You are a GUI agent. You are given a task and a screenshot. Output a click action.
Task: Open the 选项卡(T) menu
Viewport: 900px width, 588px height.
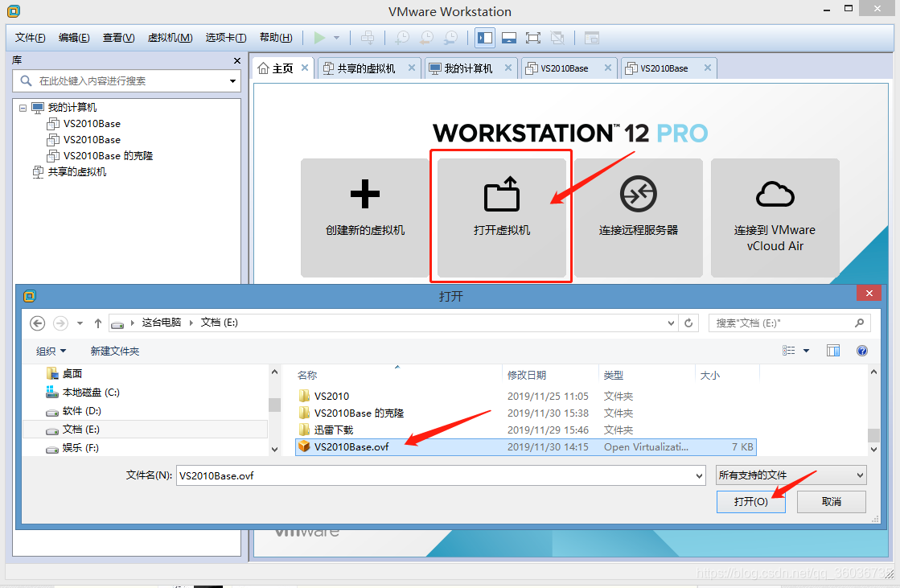coord(226,38)
